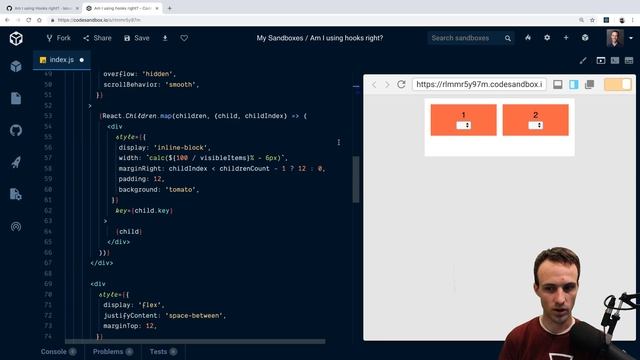The width and height of the screenshot is (640, 360).
Task: Click the My Sandboxes breadcrumb link
Action: [280, 38]
